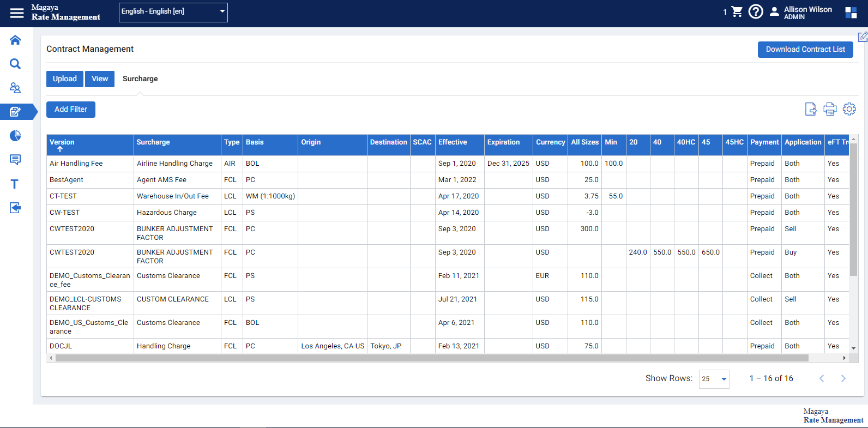Image resolution: width=868 pixels, height=428 pixels.
Task: Open the T text sidebar icon
Action: pos(15,184)
